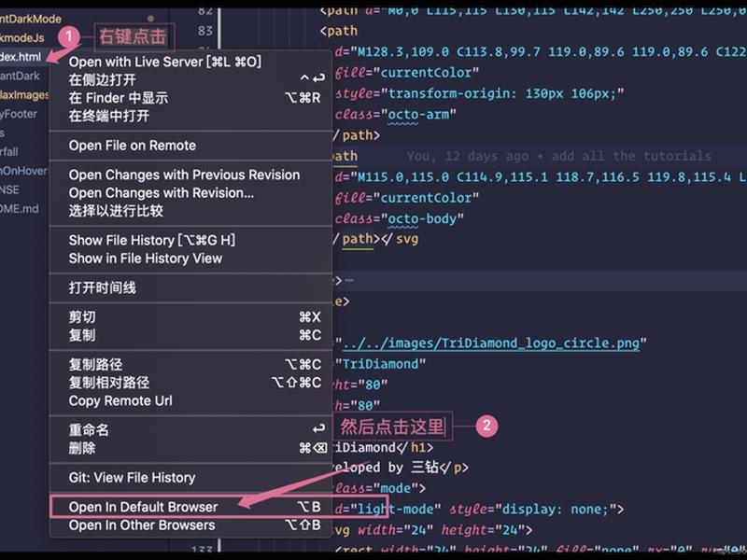
Task: Expand the folded code ellipsis marker
Action: click(x=349, y=281)
